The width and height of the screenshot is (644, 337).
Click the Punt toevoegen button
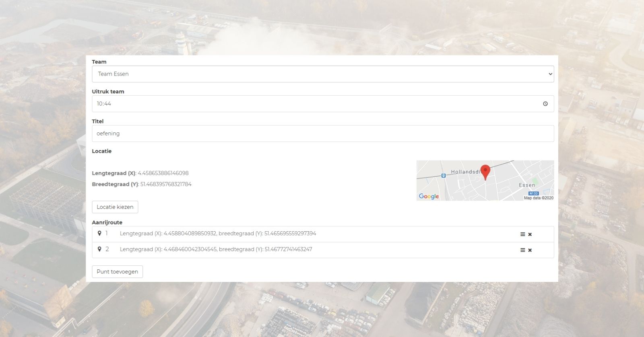click(x=117, y=271)
